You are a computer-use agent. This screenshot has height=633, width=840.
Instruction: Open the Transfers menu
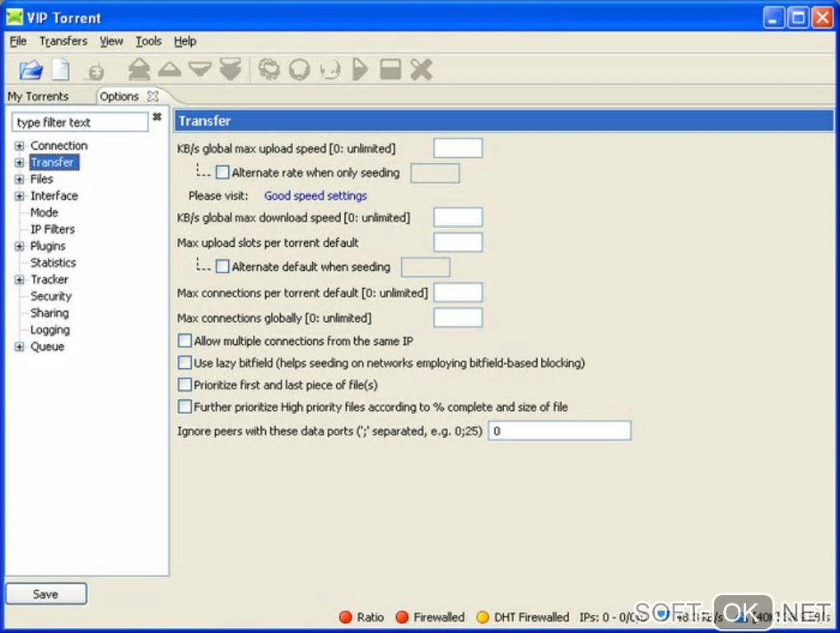pyautogui.click(x=63, y=41)
